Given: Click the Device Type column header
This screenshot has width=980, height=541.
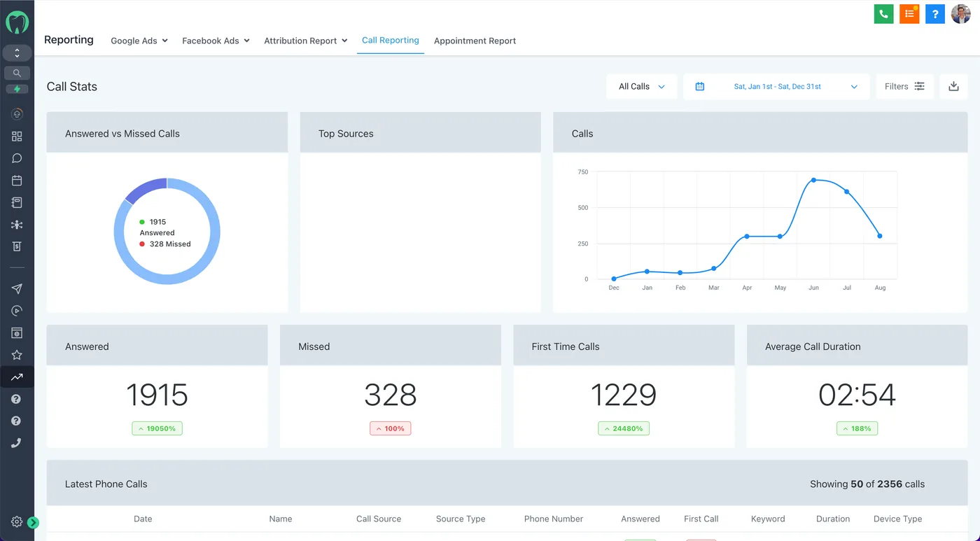Looking at the screenshot, I should pyautogui.click(x=897, y=519).
